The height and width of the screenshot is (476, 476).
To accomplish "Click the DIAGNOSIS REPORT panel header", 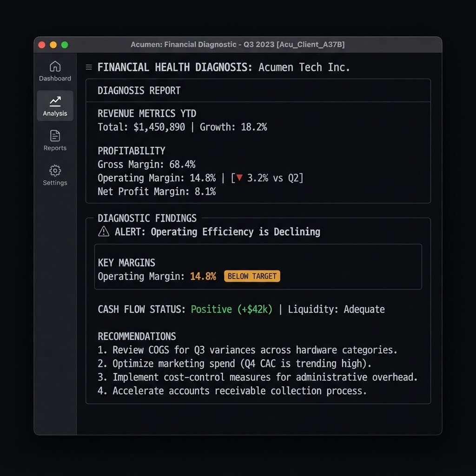I will 139,91.
